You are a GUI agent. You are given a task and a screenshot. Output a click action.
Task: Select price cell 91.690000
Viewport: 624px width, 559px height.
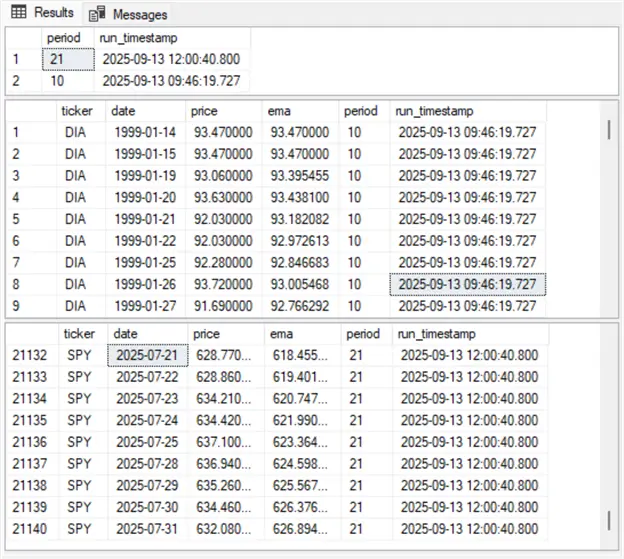pos(223,306)
